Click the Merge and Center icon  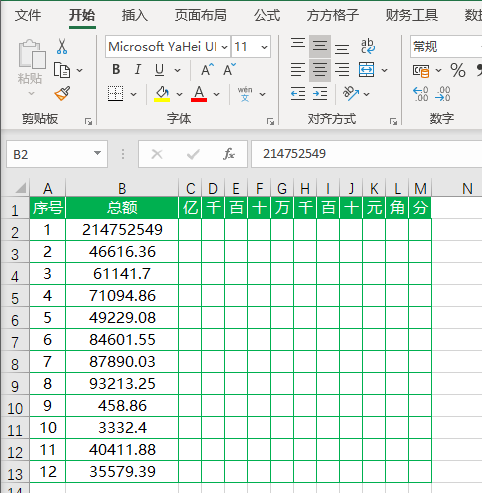click(x=366, y=70)
